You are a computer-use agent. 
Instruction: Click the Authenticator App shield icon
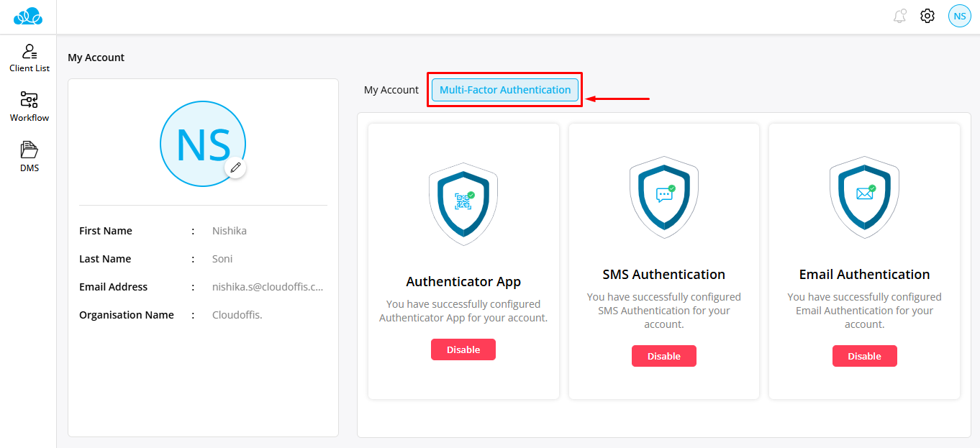(463, 204)
